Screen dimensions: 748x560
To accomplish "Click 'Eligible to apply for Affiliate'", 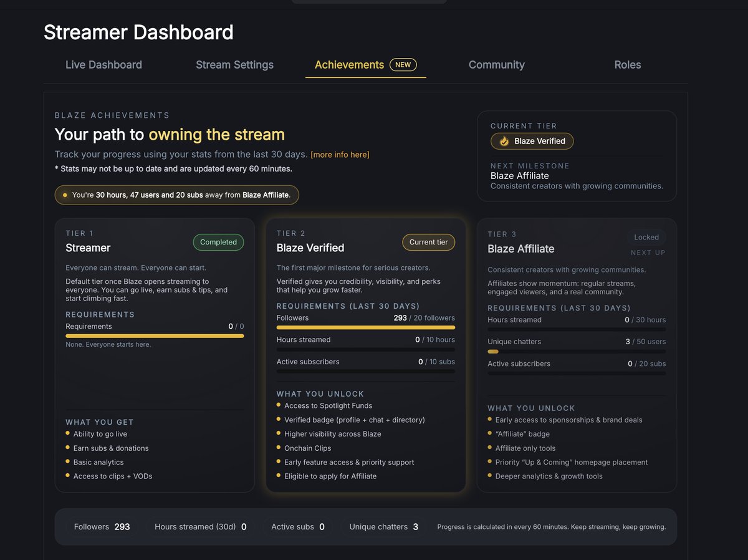I will point(330,476).
